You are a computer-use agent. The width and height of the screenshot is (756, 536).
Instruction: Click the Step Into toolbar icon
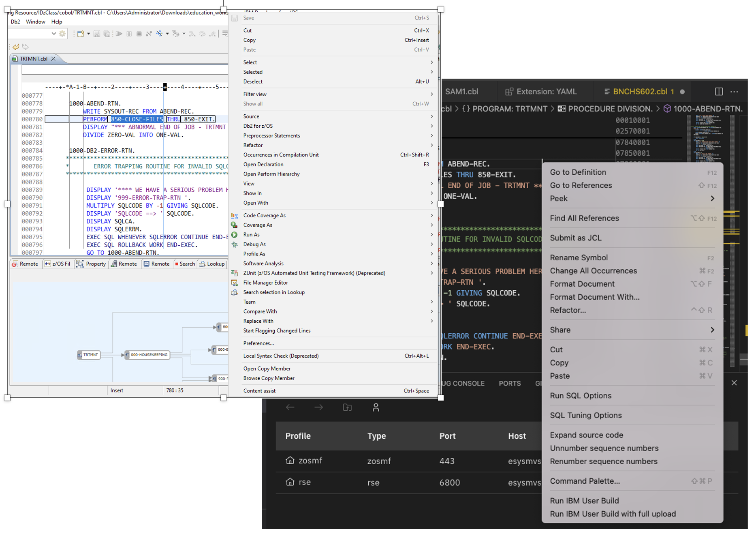click(192, 34)
